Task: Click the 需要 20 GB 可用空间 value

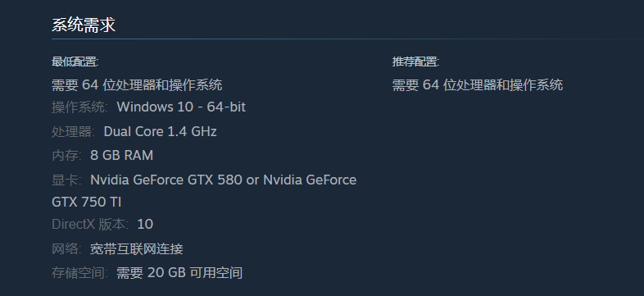Action: pos(179,273)
